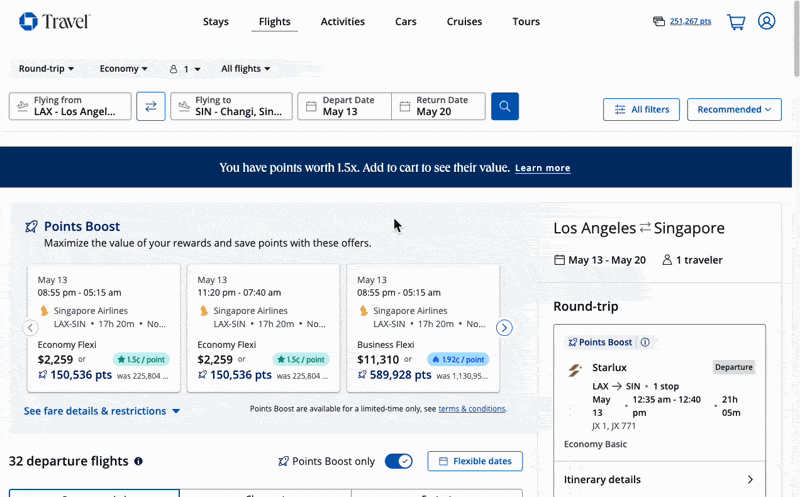This screenshot has height=497, width=800.
Task: Select the Flights tab
Action: [x=274, y=21]
